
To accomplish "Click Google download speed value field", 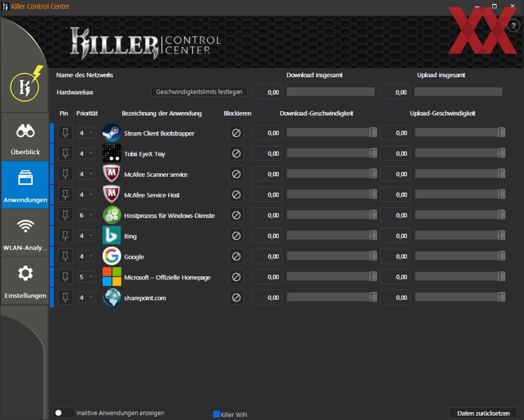I will pyautogui.click(x=267, y=256).
